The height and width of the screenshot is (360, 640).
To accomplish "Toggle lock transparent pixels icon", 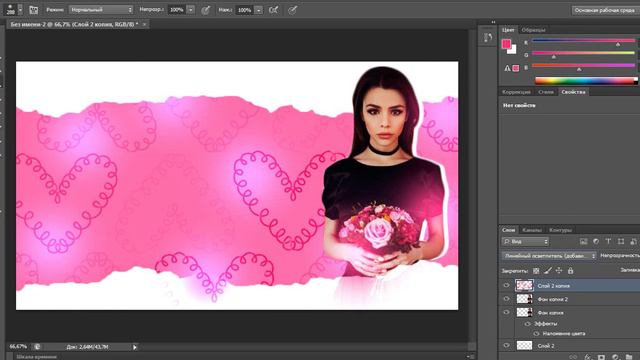I will (x=536, y=271).
